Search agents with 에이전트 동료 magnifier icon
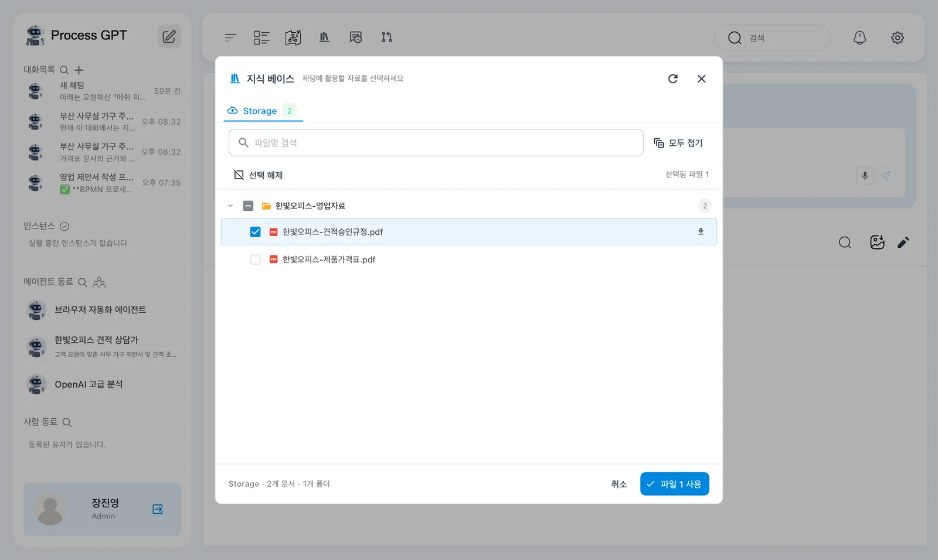938x560 pixels. point(83,282)
